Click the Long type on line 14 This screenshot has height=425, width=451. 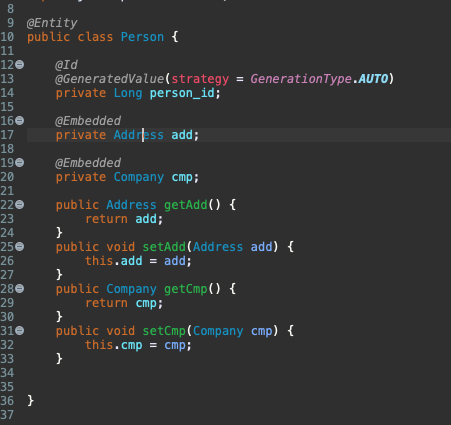tap(128, 93)
